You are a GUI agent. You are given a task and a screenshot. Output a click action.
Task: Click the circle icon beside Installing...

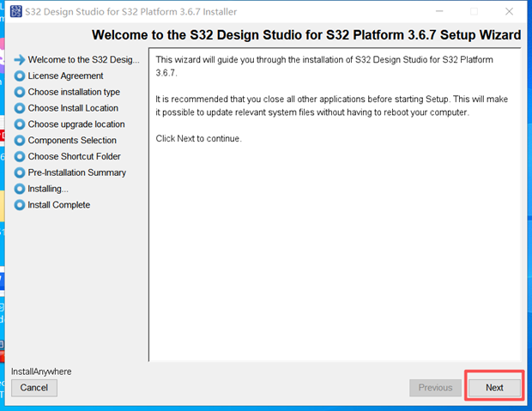point(20,189)
